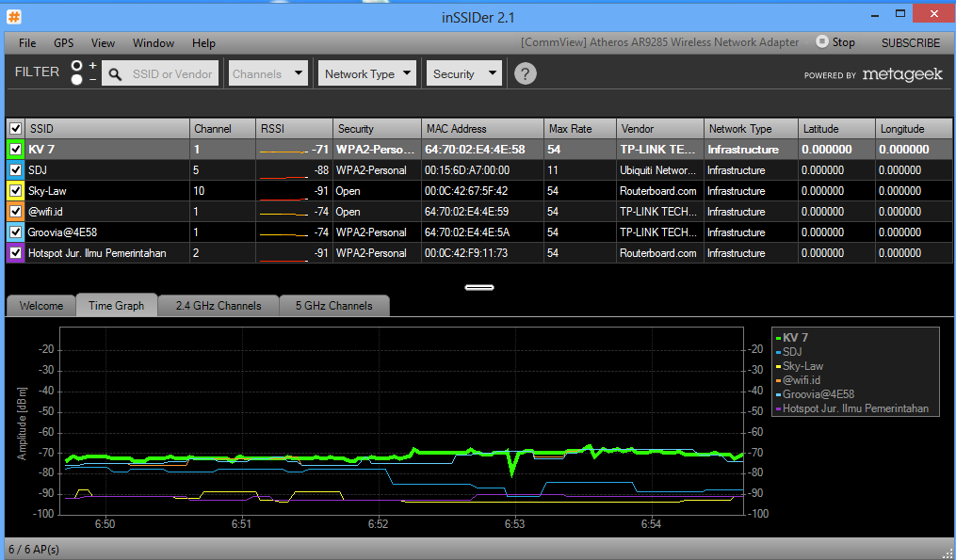Click the inSSIDer app icon in title bar
Viewport: 956px width, 560px height.
[x=14, y=18]
